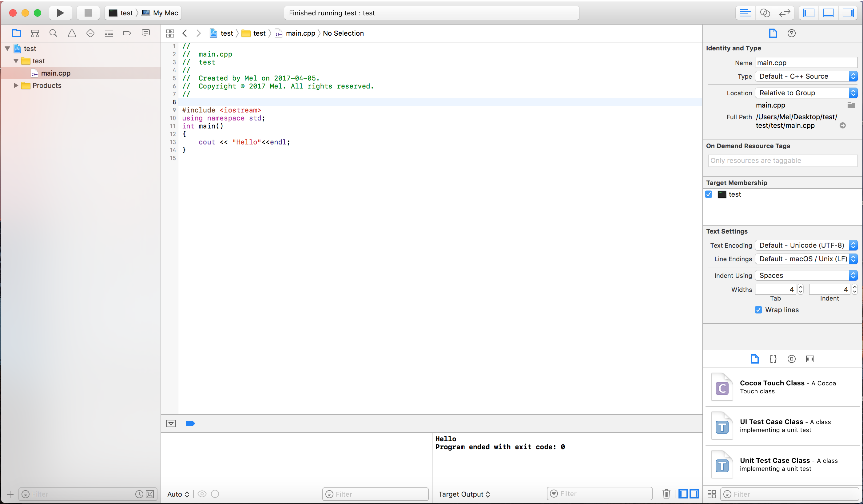
Task: Open the Find navigator magnifier icon
Action: tap(53, 33)
